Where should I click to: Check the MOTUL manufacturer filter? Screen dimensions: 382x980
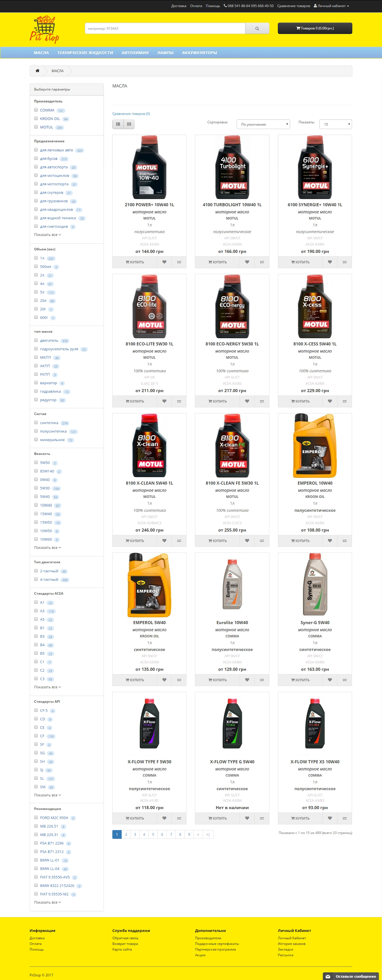pos(36,127)
